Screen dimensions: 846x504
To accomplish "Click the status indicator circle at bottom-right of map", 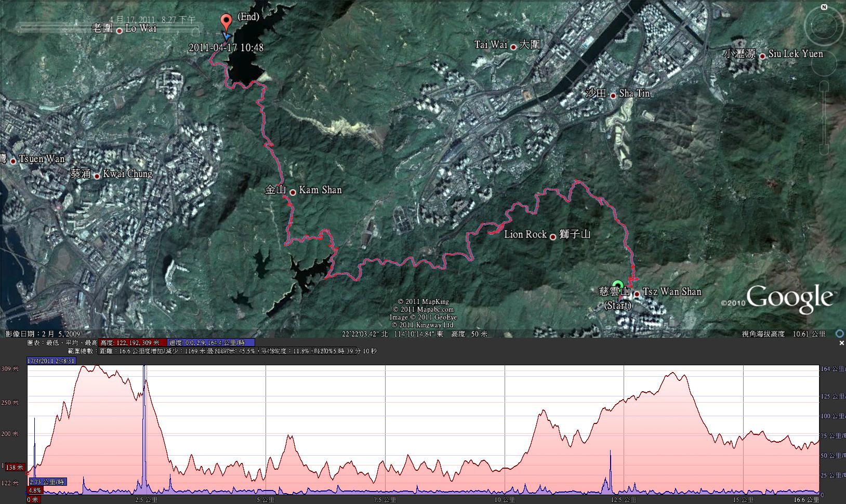I will (839, 334).
